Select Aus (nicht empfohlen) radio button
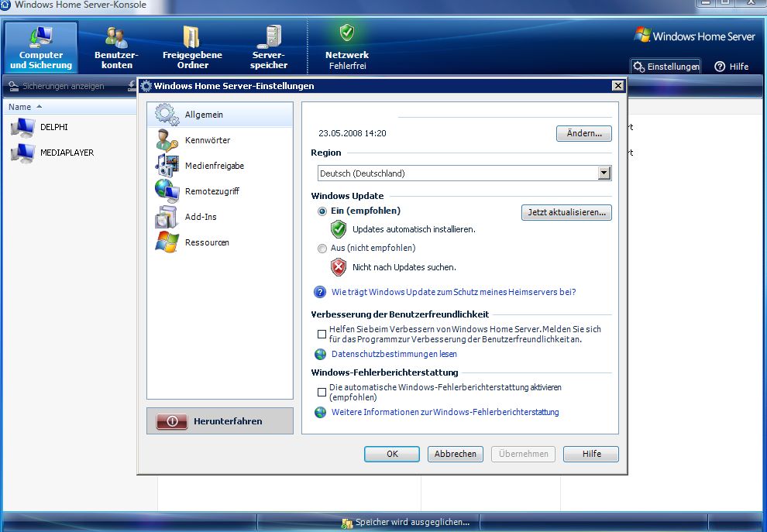The image size is (767, 532). (x=322, y=249)
